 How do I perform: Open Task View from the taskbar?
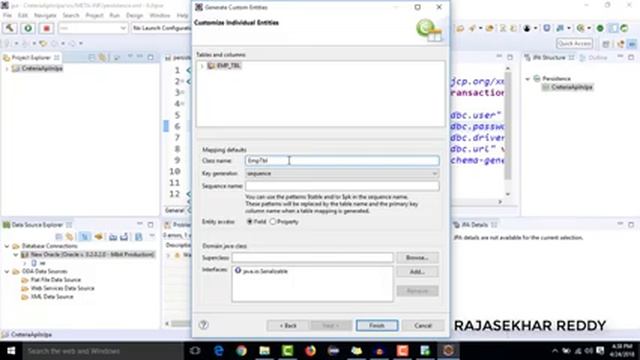195,351
